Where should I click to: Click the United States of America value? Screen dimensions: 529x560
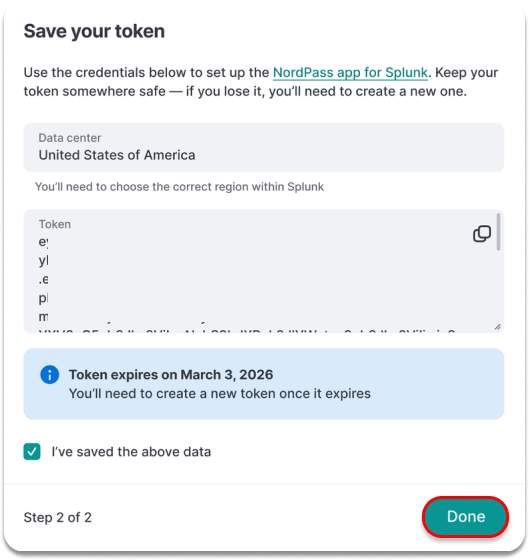click(117, 155)
